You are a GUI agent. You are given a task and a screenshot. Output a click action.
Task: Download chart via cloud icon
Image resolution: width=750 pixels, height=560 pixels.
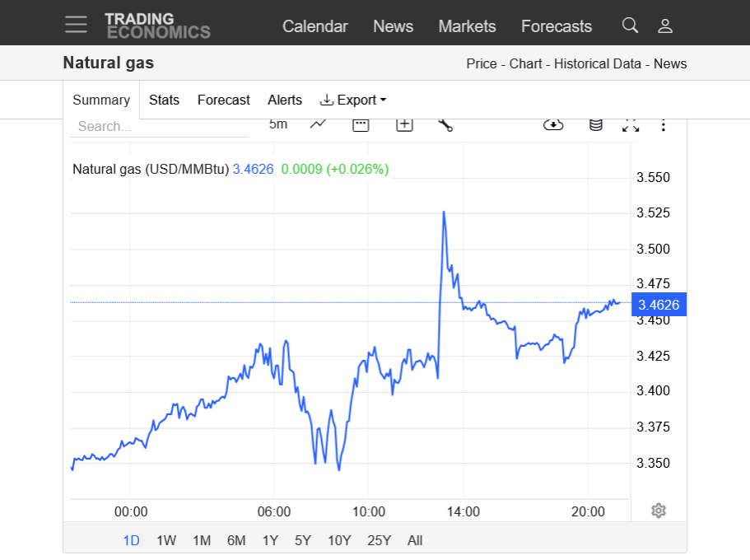[553, 124]
